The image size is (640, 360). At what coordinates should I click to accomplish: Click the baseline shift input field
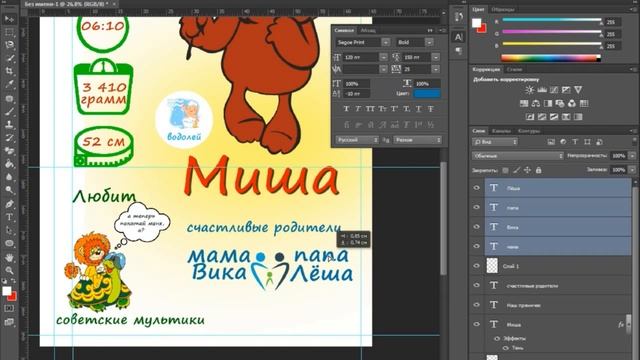(357, 94)
